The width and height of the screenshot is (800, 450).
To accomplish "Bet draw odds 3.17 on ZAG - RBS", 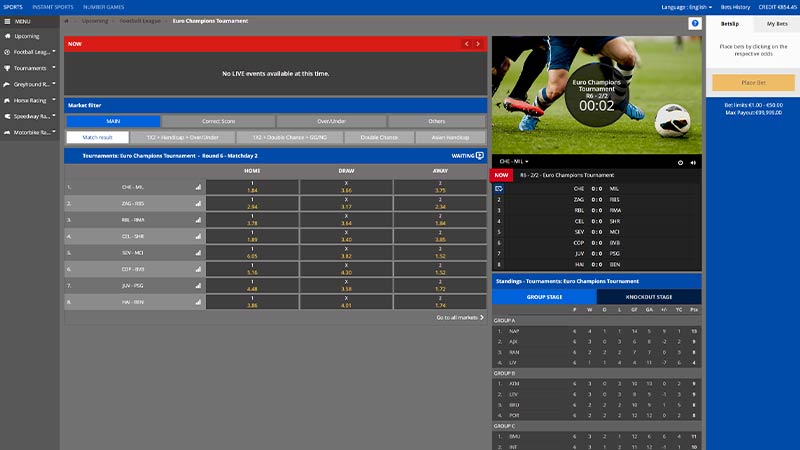I will (346, 203).
